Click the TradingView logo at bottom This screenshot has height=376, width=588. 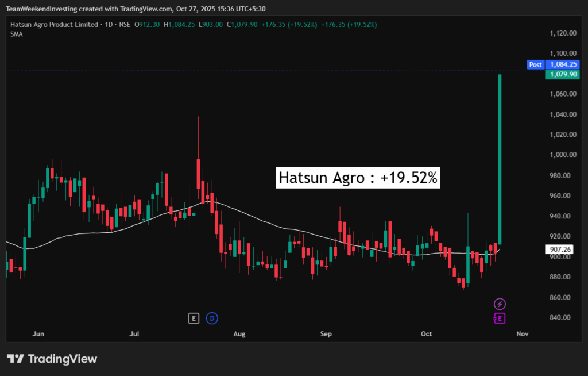coord(52,359)
